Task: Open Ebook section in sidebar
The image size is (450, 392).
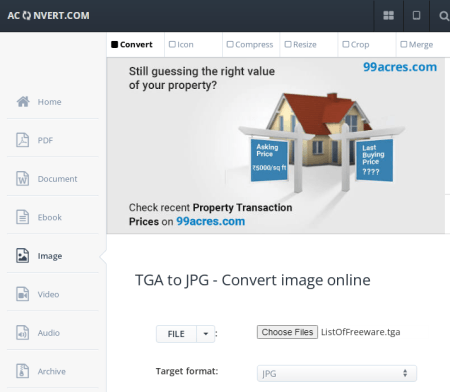Action: 53,217
